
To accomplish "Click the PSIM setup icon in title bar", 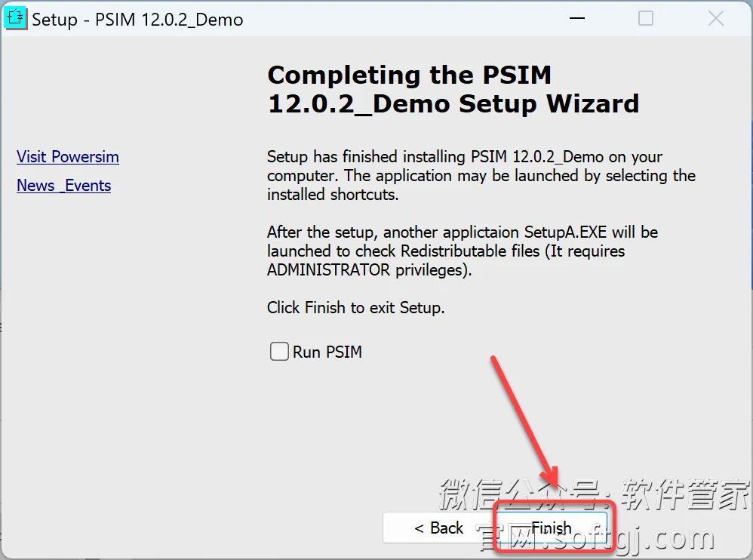I will pyautogui.click(x=15, y=19).
